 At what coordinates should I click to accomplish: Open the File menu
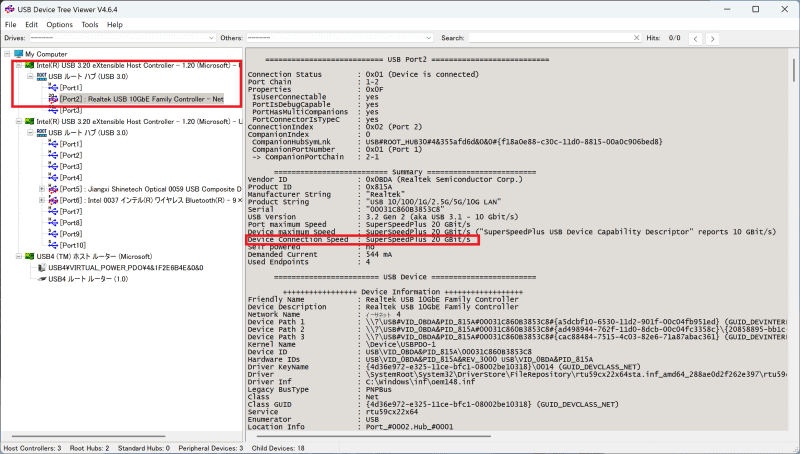pyautogui.click(x=10, y=24)
